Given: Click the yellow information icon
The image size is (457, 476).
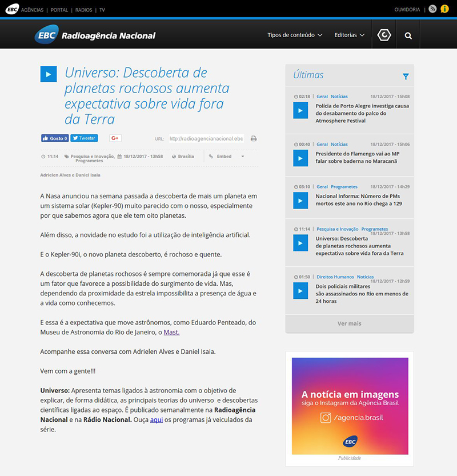Looking at the screenshot, I should [444, 9].
